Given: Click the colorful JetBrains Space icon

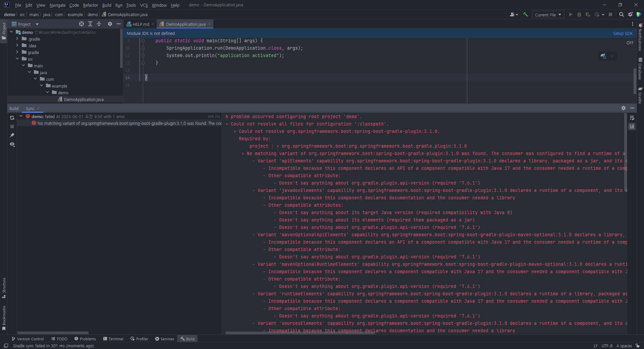Looking at the screenshot, I should [639, 14].
